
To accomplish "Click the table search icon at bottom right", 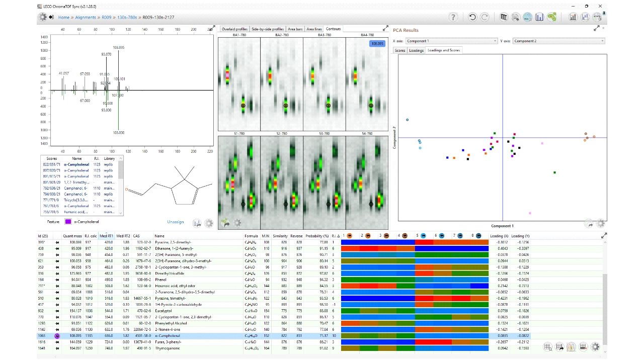I will click(x=548, y=346).
